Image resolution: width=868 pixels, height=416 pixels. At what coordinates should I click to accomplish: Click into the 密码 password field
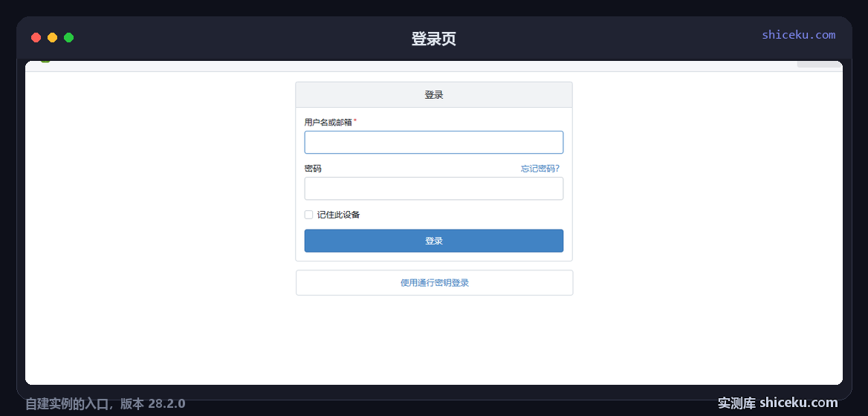(433, 189)
